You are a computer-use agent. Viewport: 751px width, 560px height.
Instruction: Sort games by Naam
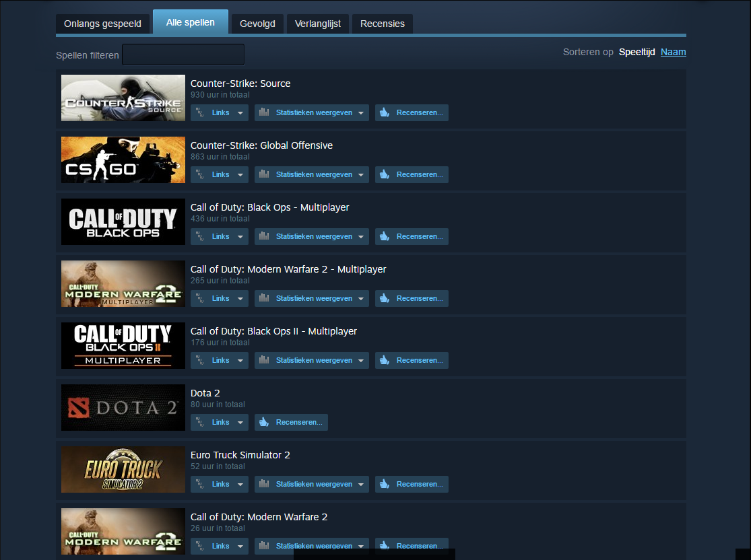(673, 52)
